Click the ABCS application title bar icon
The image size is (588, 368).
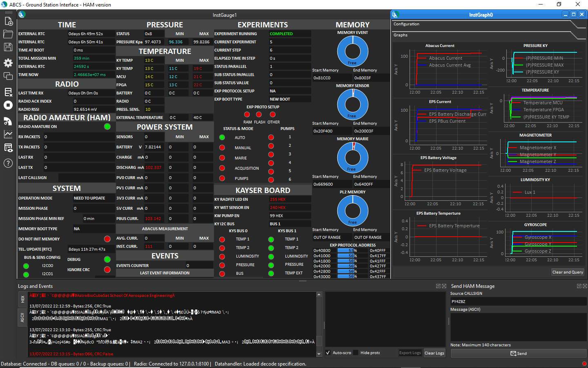[4, 4]
